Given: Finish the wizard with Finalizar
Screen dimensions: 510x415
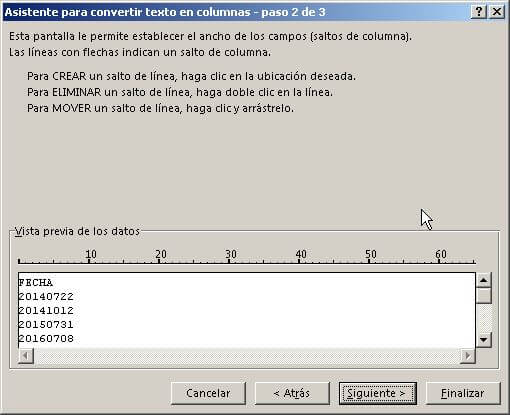Looking at the screenshot, I should [x=463, y=393].
